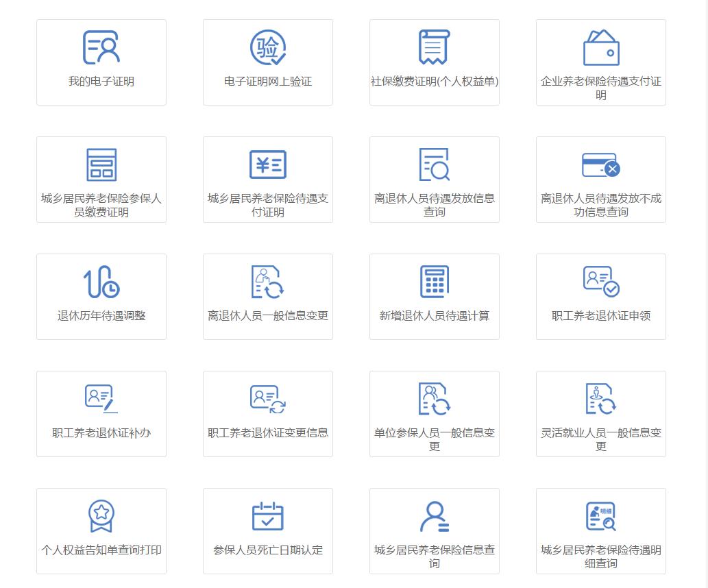This screenshot has width=708, height=588.
Task: 打开城乡居民养老保险待遇明细查询
Action: 600,530
